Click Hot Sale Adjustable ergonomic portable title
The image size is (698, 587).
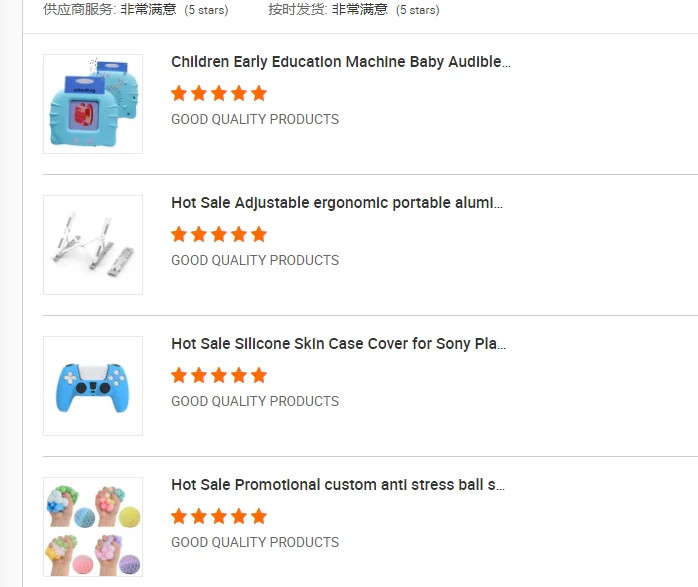coord(337,203)
